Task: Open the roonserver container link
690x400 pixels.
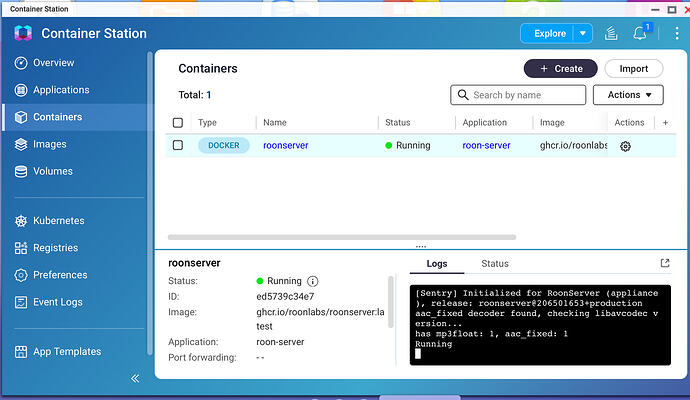Action: click(x=286, y=146)
